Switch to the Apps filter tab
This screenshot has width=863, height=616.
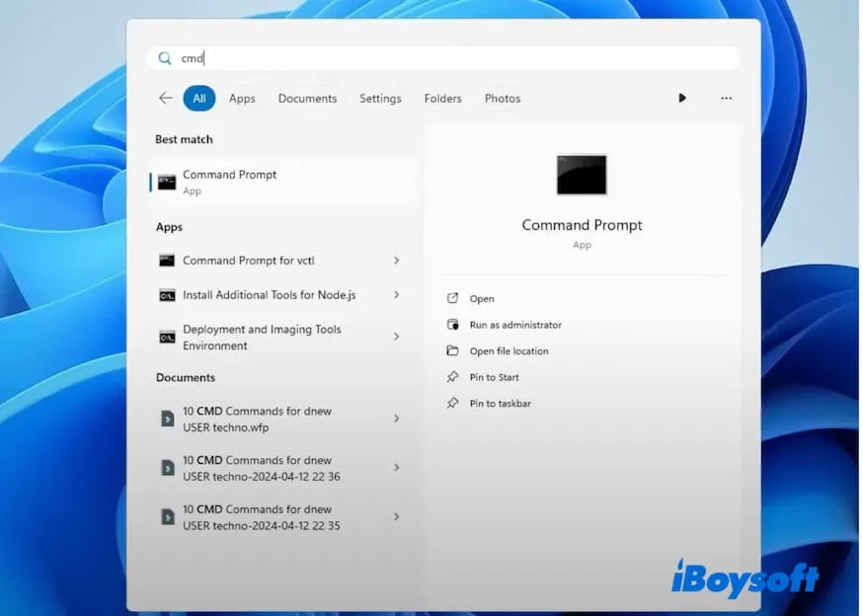(x=242, y=99)
